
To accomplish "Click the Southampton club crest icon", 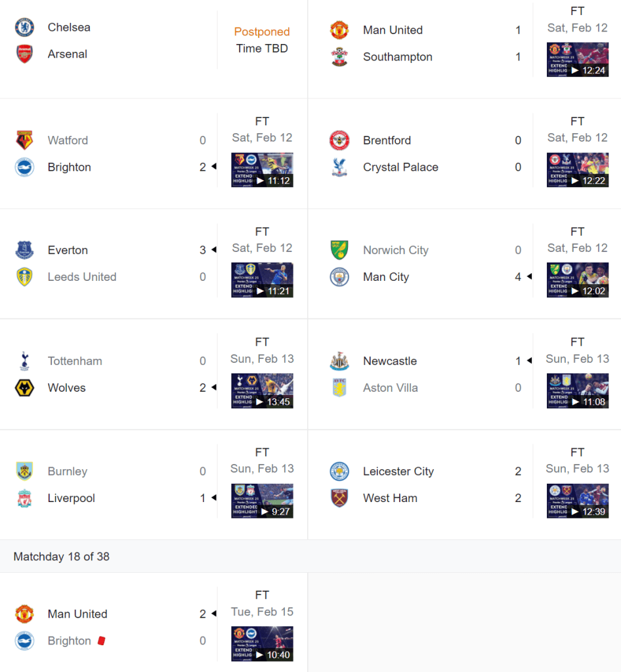I will [339, 57].
